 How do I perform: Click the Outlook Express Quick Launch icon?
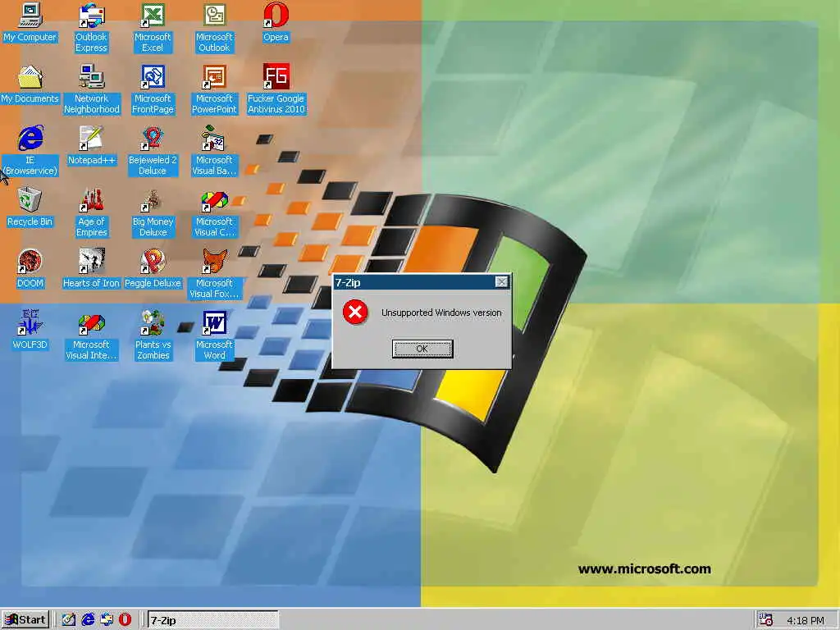click(107, 620)
